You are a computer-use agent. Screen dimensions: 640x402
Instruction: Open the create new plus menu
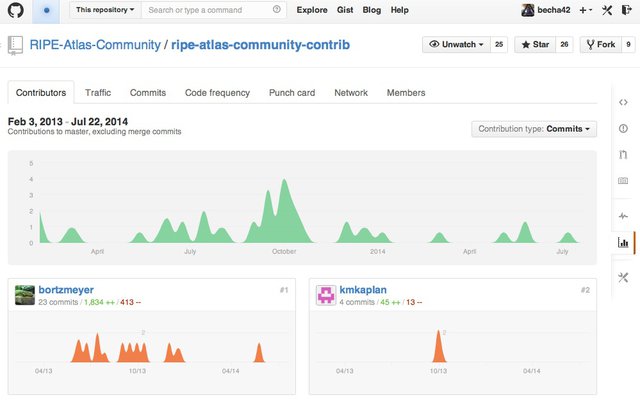tap(585, 10)
